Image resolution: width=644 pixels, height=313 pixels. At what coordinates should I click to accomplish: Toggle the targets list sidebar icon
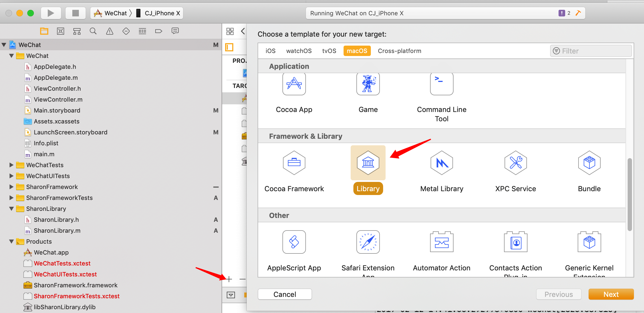229,47
